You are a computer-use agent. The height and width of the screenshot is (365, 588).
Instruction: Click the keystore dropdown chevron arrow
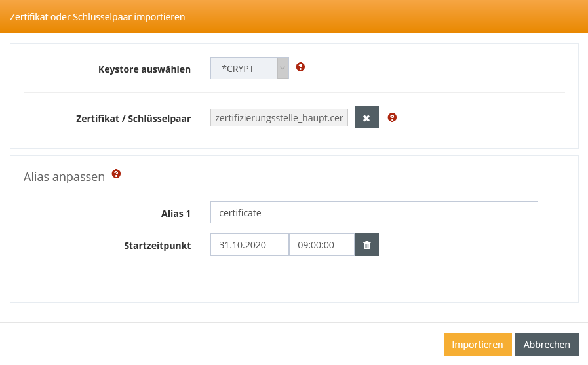283,68
